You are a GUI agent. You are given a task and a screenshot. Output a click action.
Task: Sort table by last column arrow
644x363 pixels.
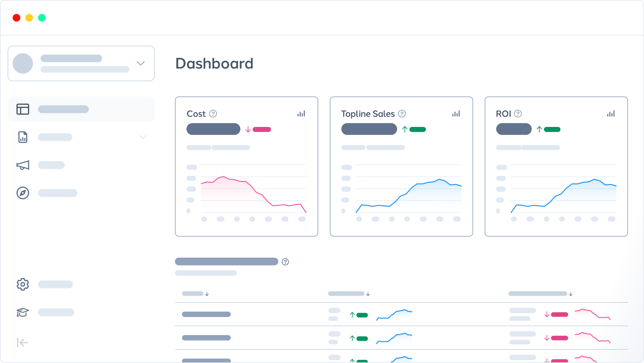(x=570, y=294)
